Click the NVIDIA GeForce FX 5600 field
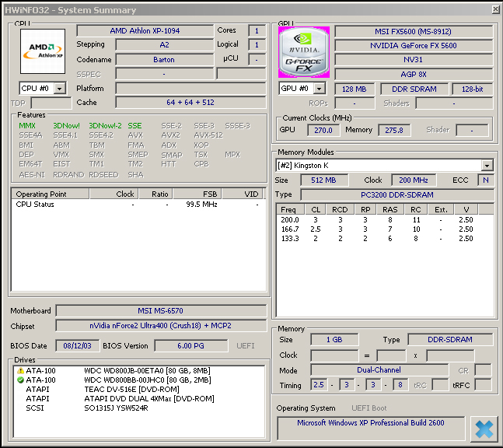 414,46
